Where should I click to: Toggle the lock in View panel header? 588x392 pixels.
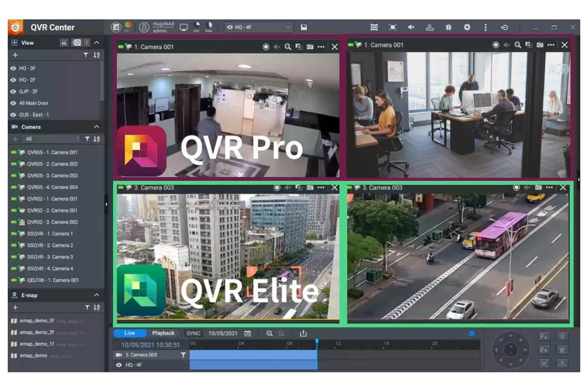coord(64,43)
